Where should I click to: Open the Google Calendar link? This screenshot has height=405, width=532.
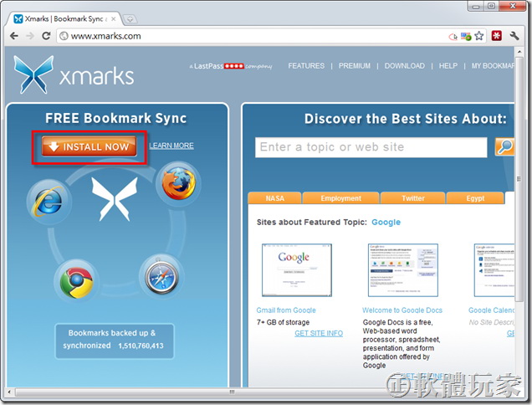click(491, 310)
